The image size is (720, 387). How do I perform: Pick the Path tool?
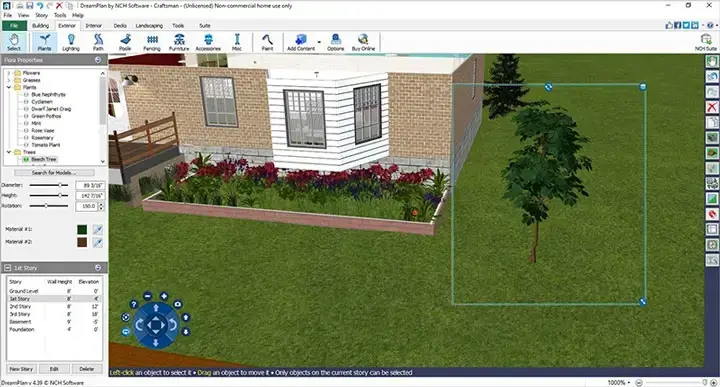(x=98, y=42)
